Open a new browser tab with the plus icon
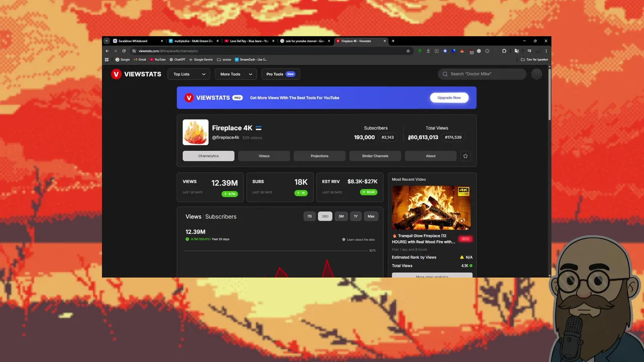 pyautogui.click(x=393, y=41)
